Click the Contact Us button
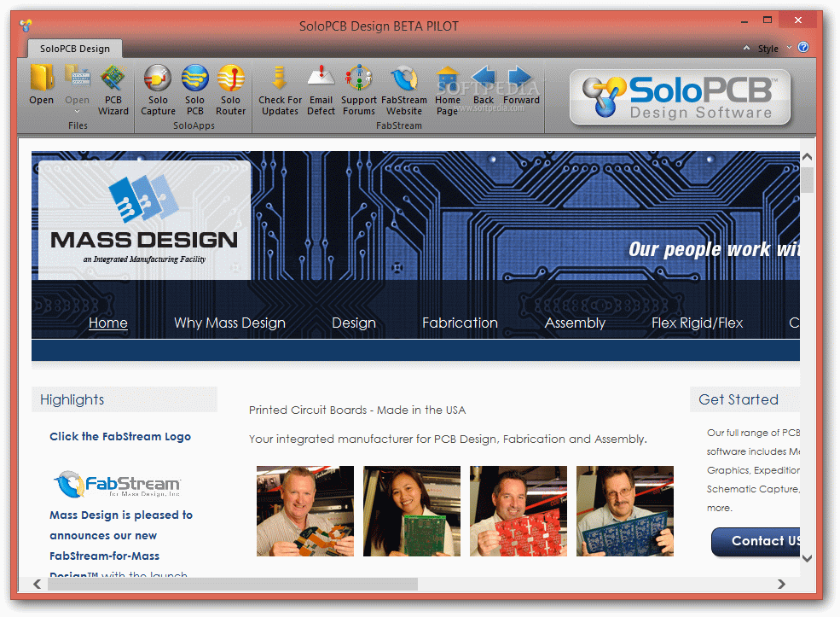Screen dimensions: 840x617 point(756,541)
